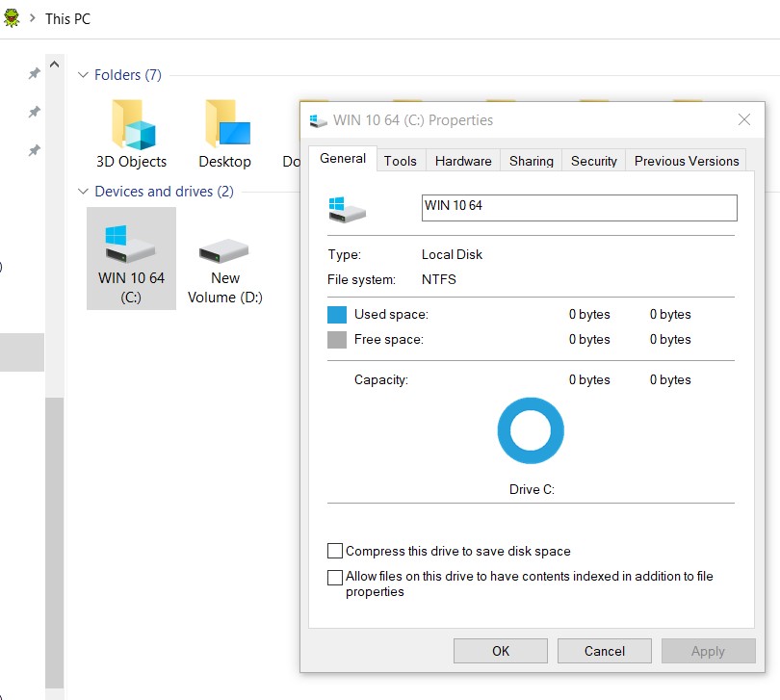Click the 'Free space:' label

pos(389,339)
